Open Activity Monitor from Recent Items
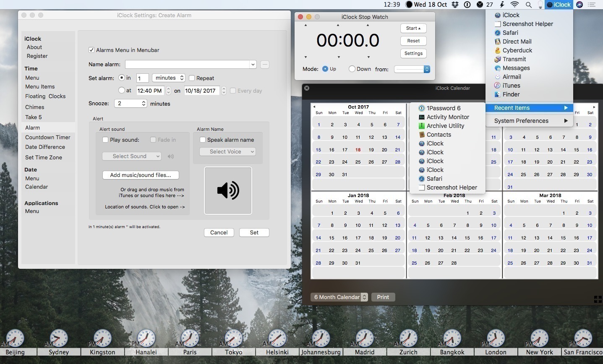This screenshot has height=364, width=603. 447,117
